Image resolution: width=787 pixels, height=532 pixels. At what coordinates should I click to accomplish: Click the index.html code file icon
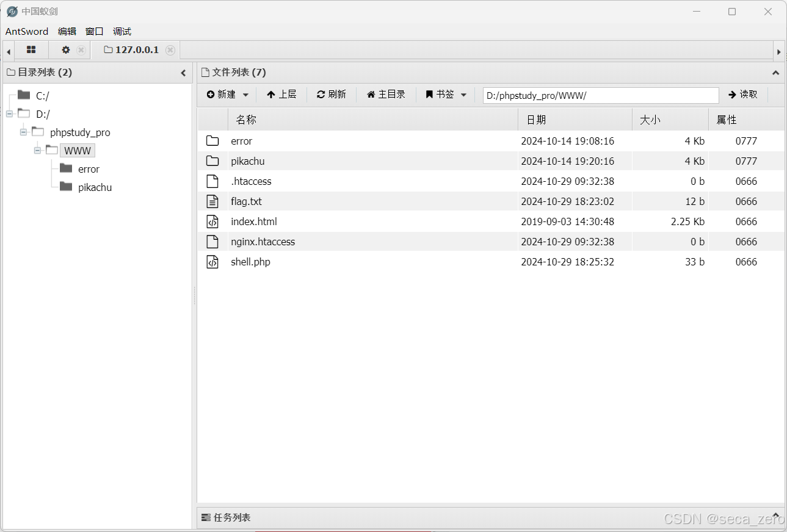coord(212,221)
